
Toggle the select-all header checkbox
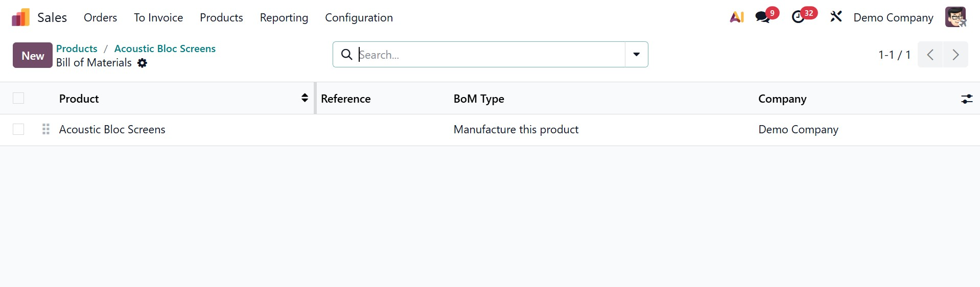(x=18, y=98)
